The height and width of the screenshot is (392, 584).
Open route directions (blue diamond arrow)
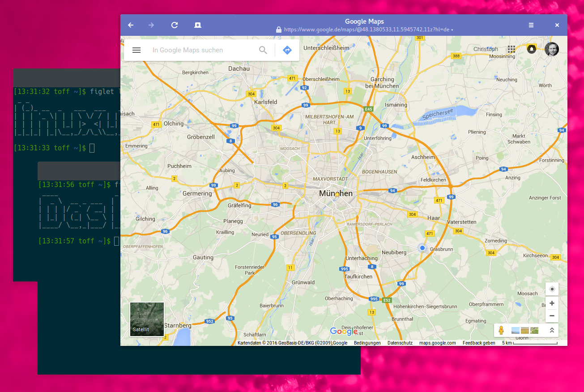pyautogui.click(x=287, y=50)
